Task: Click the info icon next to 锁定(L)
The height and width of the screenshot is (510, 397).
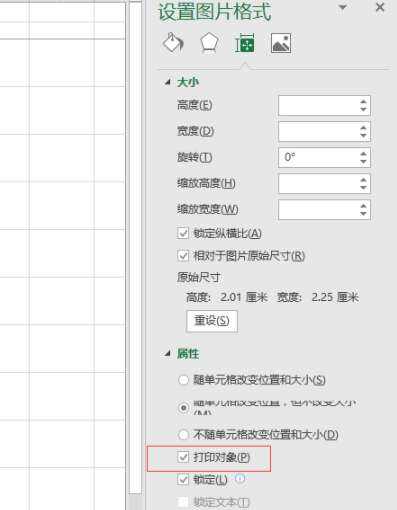Action: (x=240, y=479)
